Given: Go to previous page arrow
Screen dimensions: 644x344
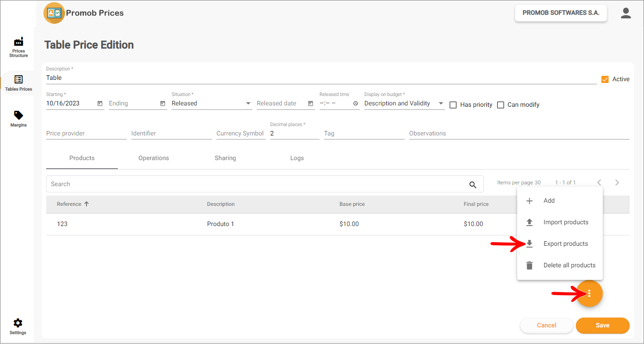Looking at the screenshot, I should tap(599, 183).
